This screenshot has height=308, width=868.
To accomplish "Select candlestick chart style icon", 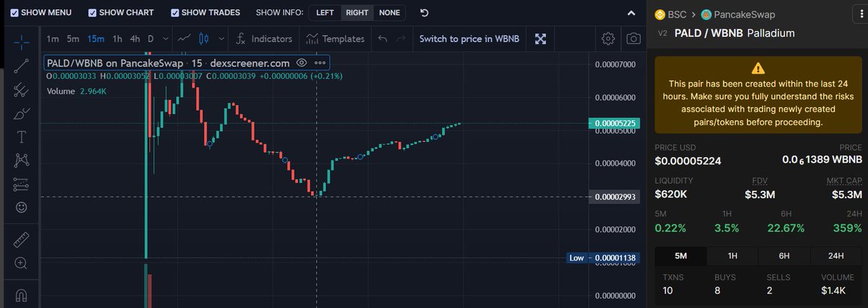I will (x=203, y=38).
